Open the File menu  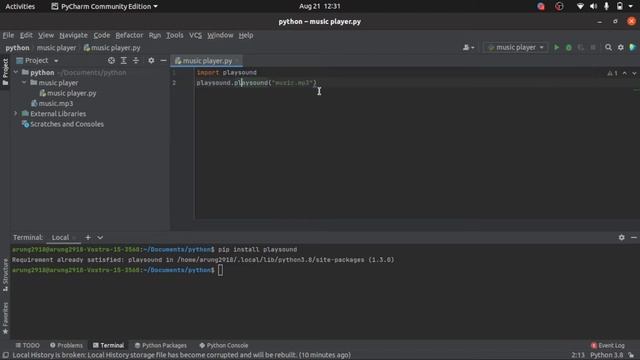(x=8, y=35)
